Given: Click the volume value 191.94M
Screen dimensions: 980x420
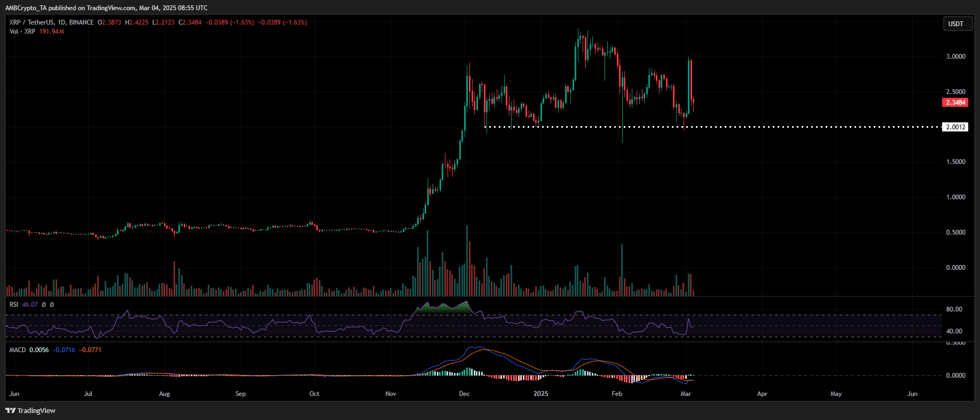Looking at the screenshot, I should 52,32.
